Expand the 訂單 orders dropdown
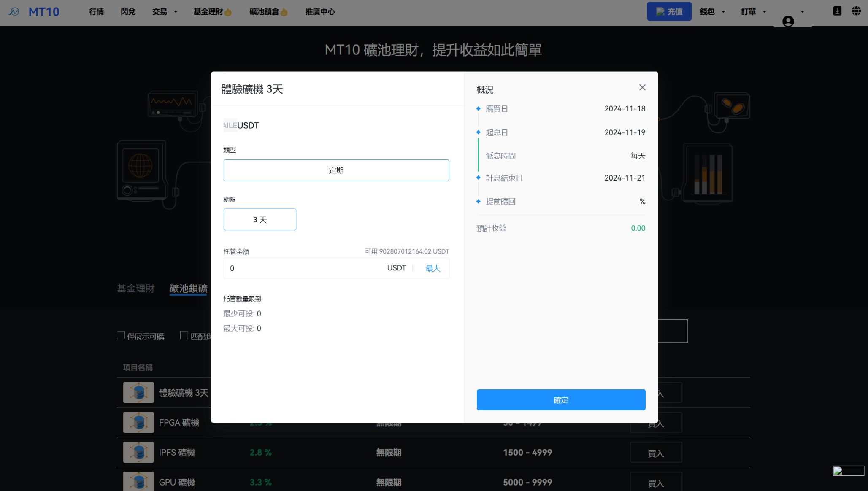 [x=754, y=12]
